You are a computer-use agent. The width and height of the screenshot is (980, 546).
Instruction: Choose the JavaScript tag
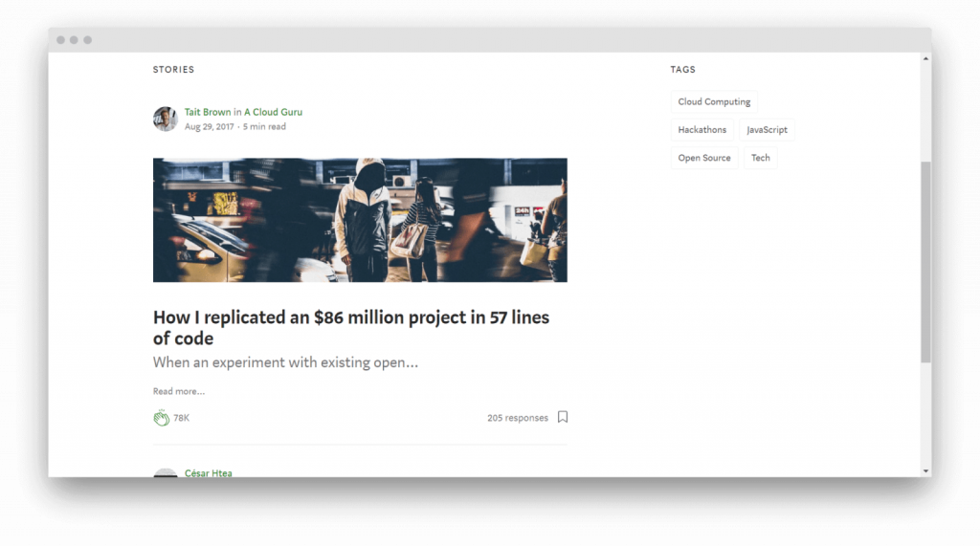[767, 130]
